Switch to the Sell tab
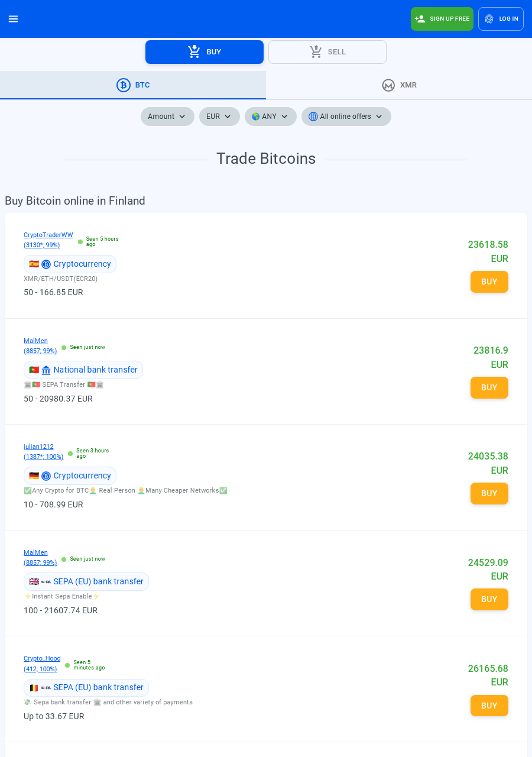This screenshot has width=532, height=757. pos(327,52)
